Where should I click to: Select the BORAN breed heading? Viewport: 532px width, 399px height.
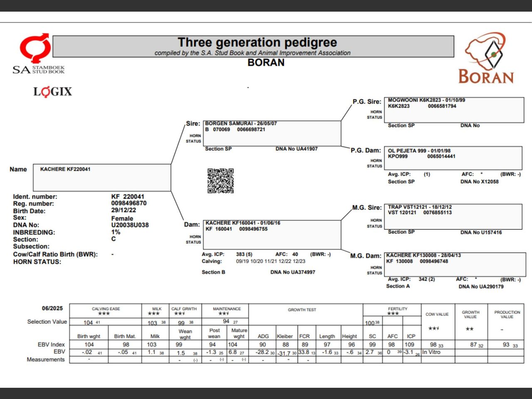[x=265, y=63]
